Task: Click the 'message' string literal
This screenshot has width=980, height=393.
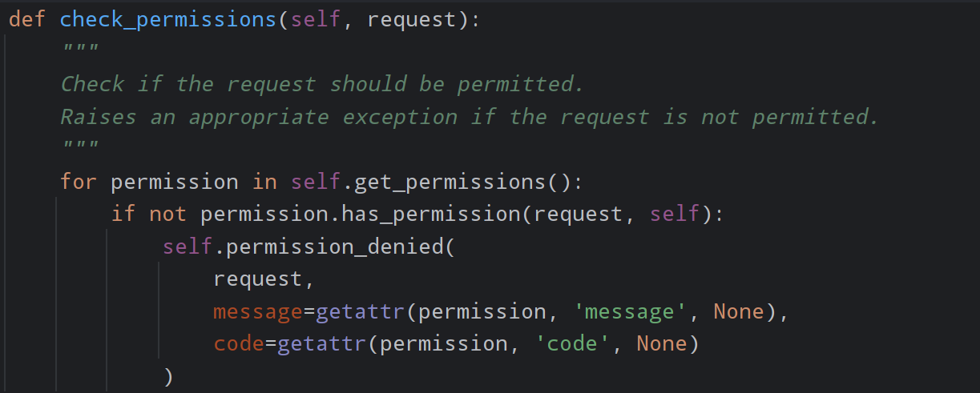Action: (x=623, y=311)
